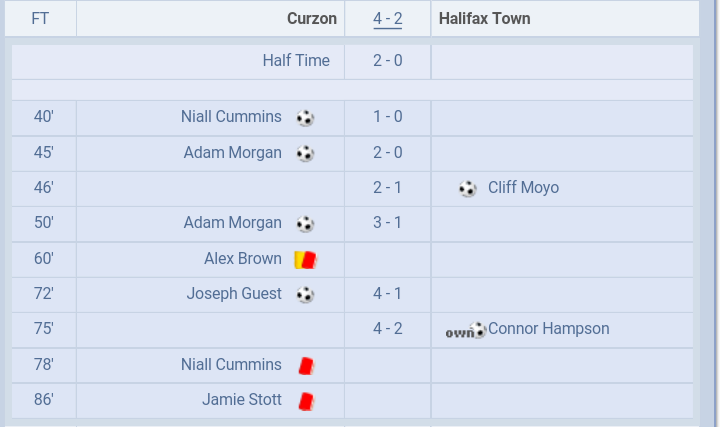Viewport: 720px width, 427px height.
Task: Click the 3 - 1 score at 50'
Action: pyautogui.click(x=388, y=223)
